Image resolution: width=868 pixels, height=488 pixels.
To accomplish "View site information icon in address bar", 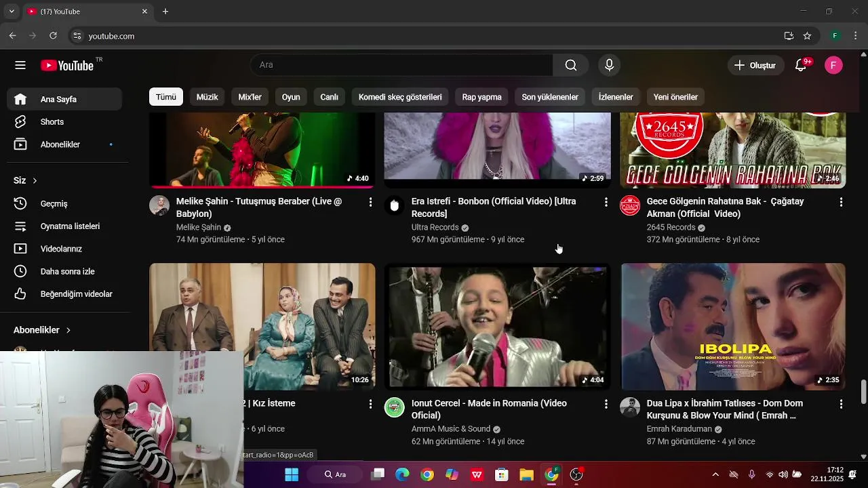I will point(77,36).
